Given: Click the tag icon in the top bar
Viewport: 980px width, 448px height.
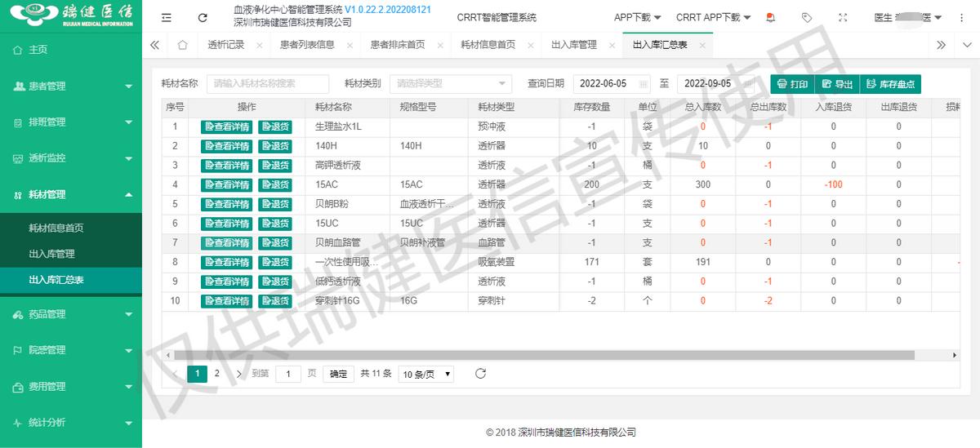Looking at the screenshot, I should 807,17.
